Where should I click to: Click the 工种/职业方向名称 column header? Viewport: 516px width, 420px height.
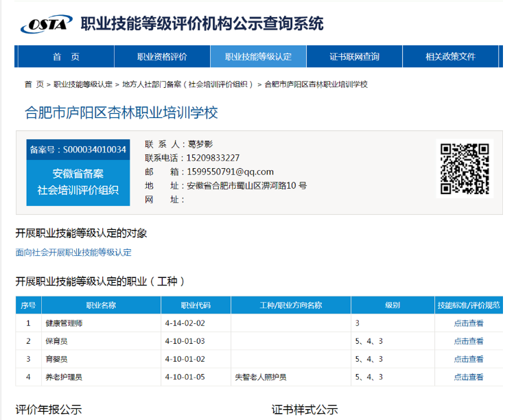pos(291,305)
